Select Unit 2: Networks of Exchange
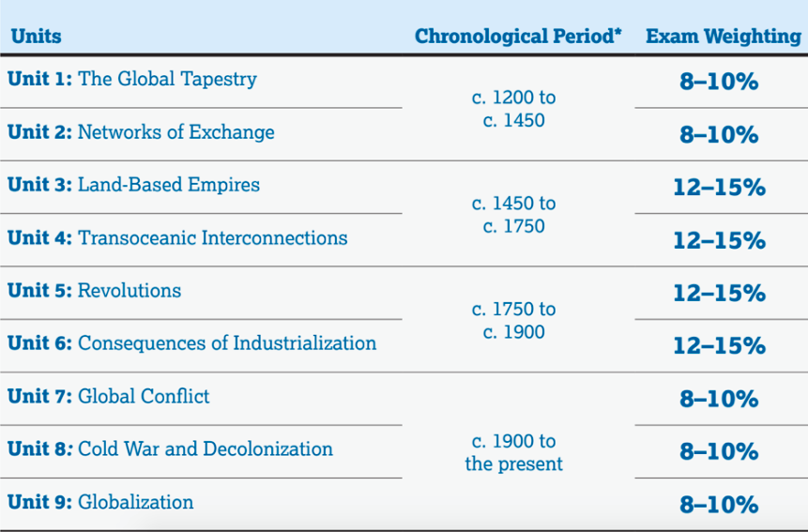Image resolution: width=808 pixels, height=532 pixels. tap(141, 132)
